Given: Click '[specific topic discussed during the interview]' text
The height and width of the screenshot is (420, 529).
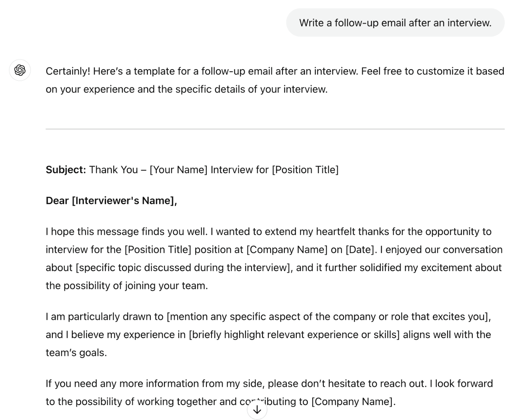Looking at the screenshot, I should pyautogui.click(x=184, y=268).
